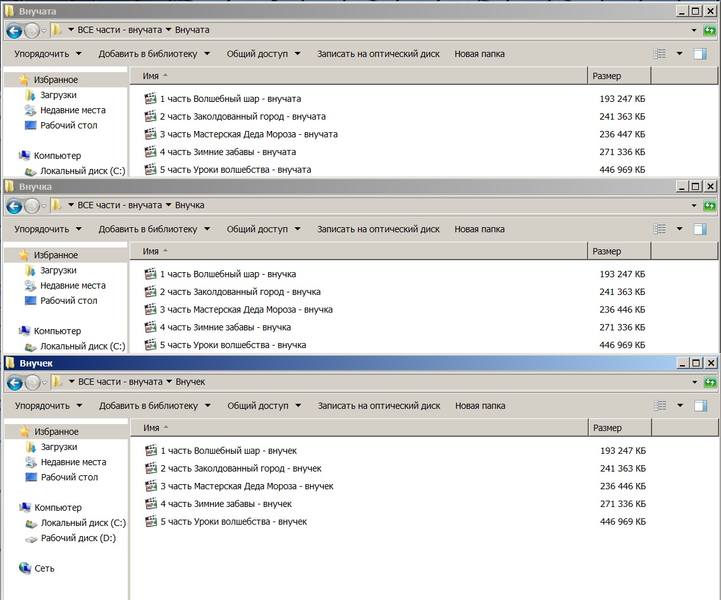Sort by Размер column in Внучек window
The height and width of the screenshot is (600, 721).
[x=619, y=428]
